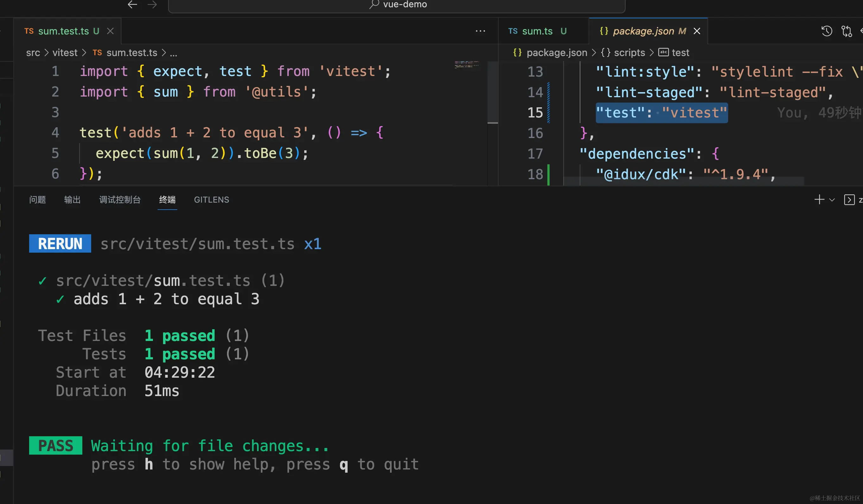The width and height of the screenshot is (863, 504).
Task: Click the vue-demo search box
Action: pos(397,5)
